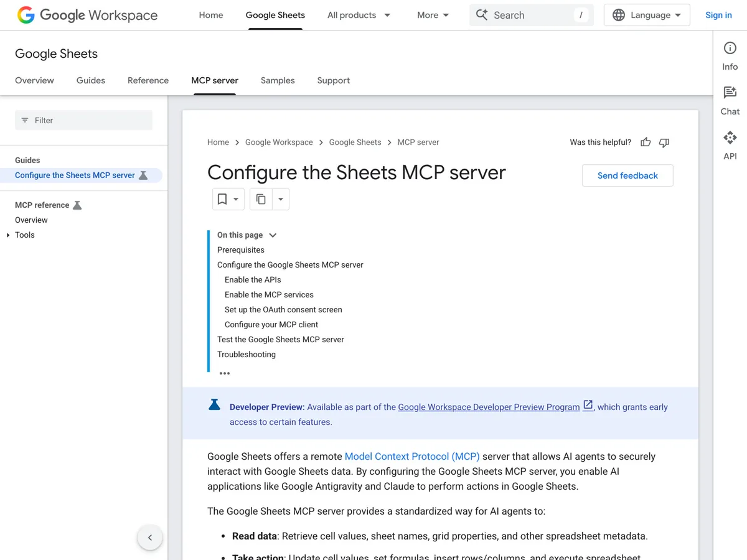This screenshot has width=747, height=560.
Task: Click the search sparkle magnifier icon
Action: coord(482,15)
